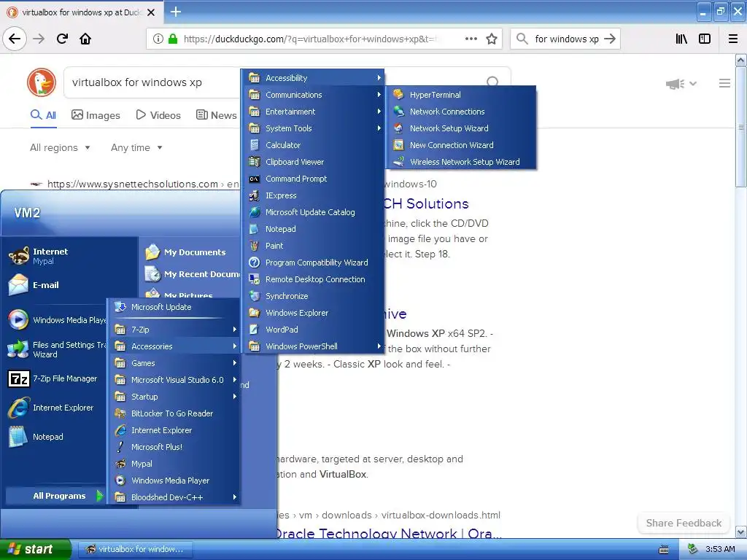Switch to Videos search tab
The height and width of the screenshot is (560, 747).
click(x=158, y=115)
